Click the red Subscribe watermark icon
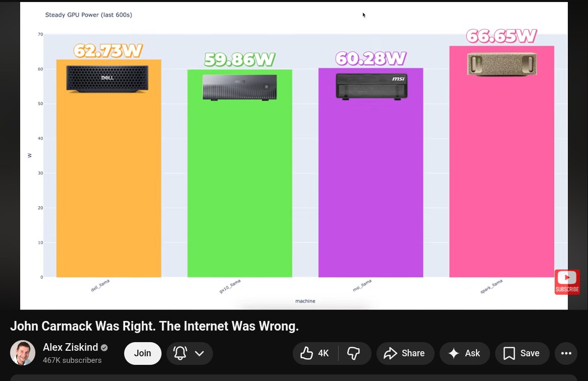 [567, 282]
